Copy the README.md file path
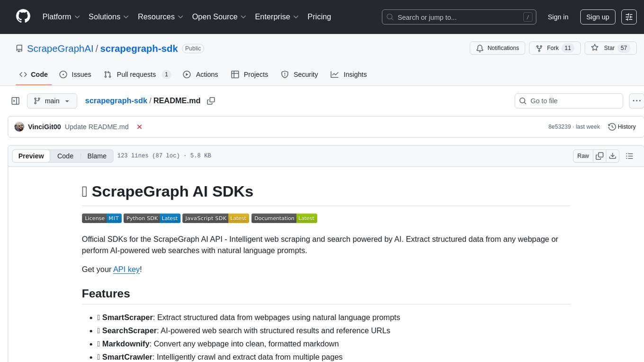 tap(211, 100)
